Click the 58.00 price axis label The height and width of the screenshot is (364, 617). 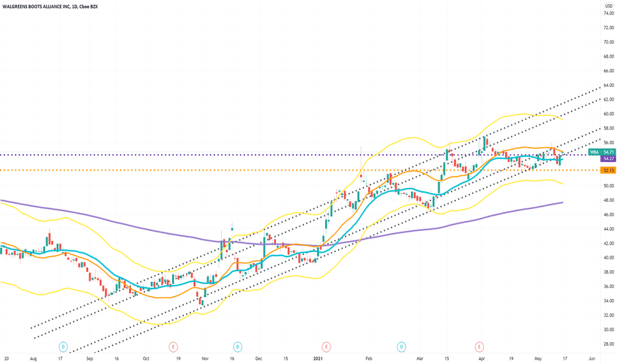click(x=609, y=128)
